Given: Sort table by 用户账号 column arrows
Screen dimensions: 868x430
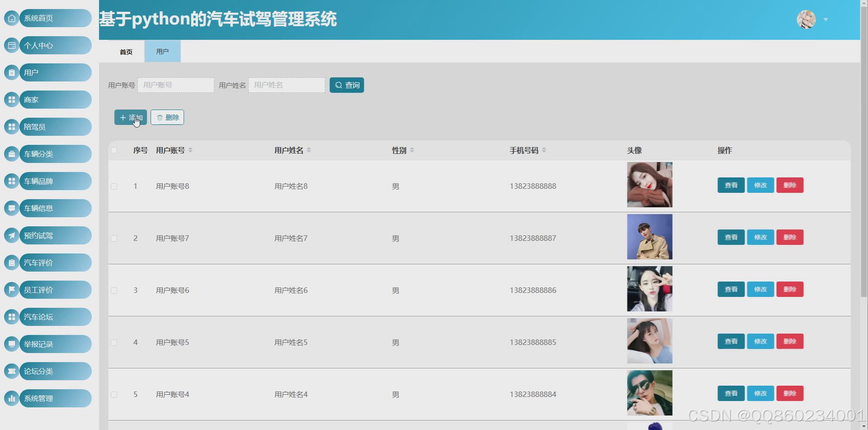Looking at the screenshot, I should [190, 150].
